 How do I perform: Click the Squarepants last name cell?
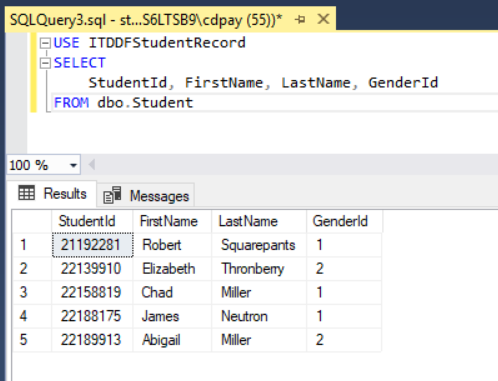tap(259, 245)
